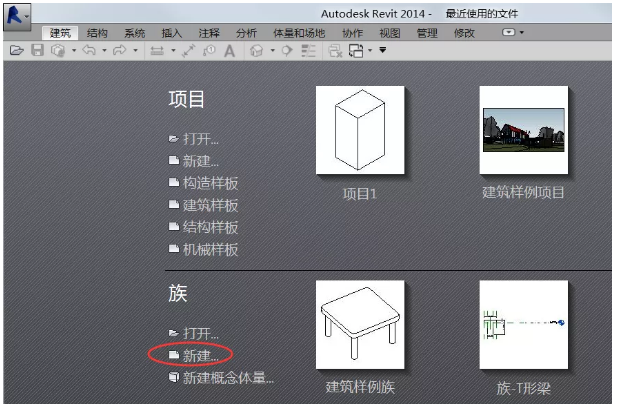
Task: Open the 系统 ribbon tab
Action: pyautogui.click(x=134, y=33)
